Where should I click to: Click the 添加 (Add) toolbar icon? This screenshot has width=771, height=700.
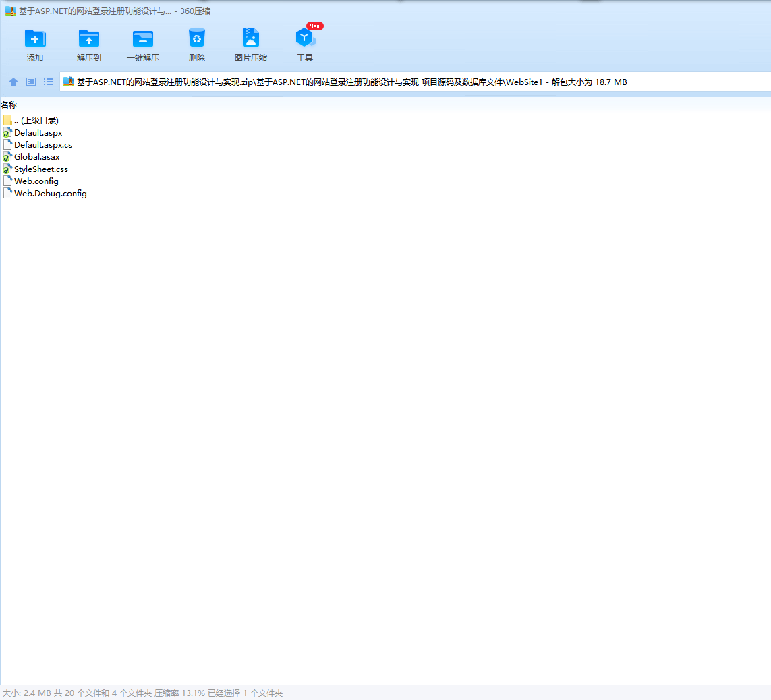(x=35, y=38)
